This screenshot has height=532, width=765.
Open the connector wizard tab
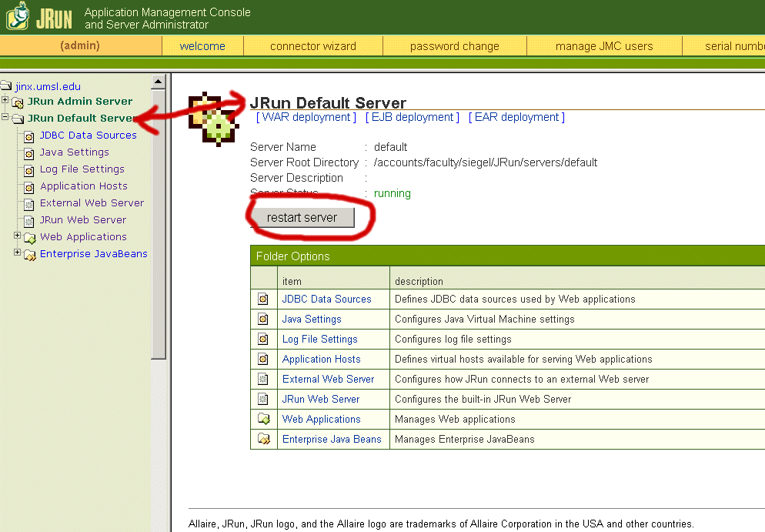point(312,46)
